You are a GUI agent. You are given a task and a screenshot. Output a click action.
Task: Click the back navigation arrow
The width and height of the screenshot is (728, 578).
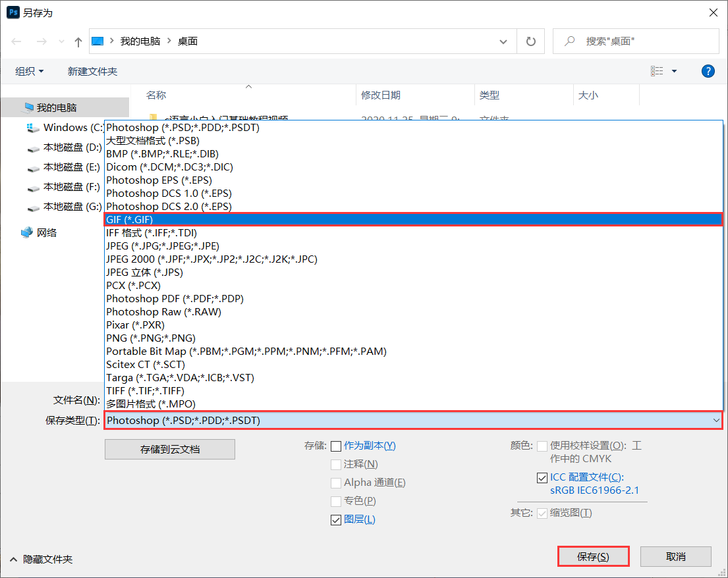pyautogui.click(x=16, y=41)
